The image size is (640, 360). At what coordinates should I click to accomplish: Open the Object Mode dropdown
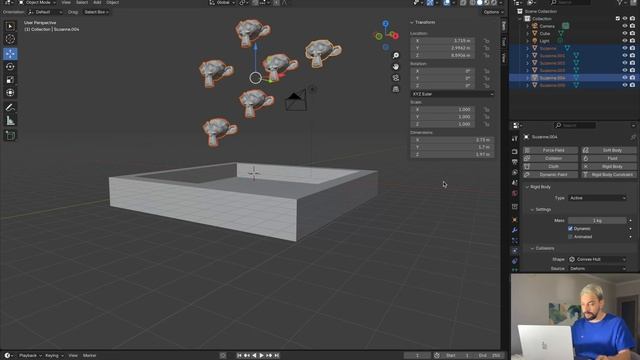tap(37, 2)
